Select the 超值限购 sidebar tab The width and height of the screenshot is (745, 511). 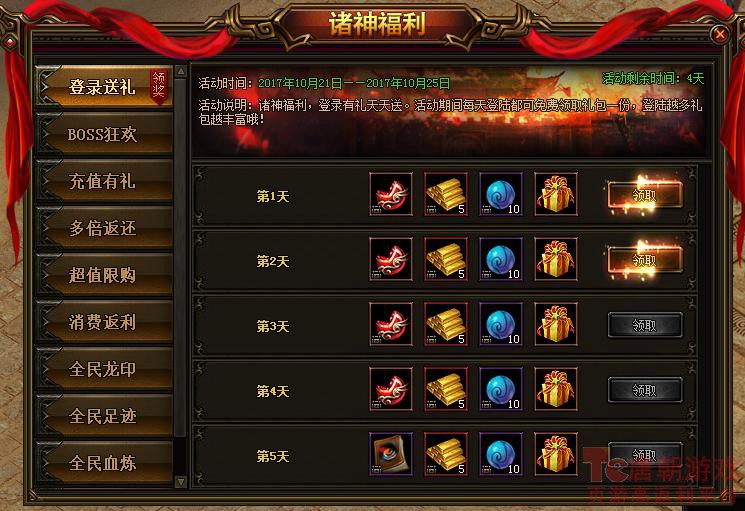click(x=104, y=275)
